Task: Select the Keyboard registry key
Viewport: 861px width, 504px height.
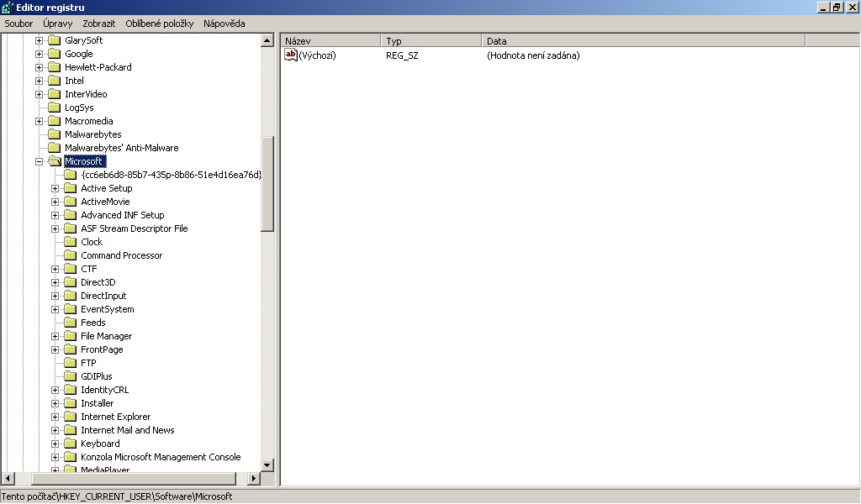Action: [x=100, y=444]
